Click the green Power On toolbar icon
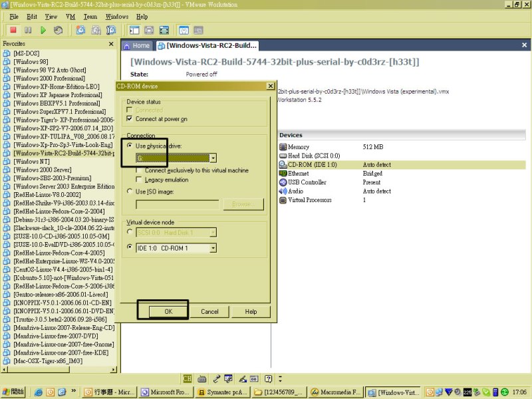 [x=43, y=30]
